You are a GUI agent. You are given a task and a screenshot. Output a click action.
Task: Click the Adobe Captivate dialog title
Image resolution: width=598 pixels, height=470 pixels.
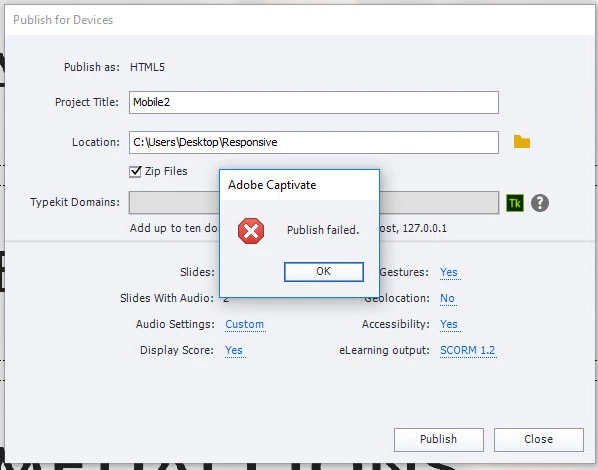(272, 185)
